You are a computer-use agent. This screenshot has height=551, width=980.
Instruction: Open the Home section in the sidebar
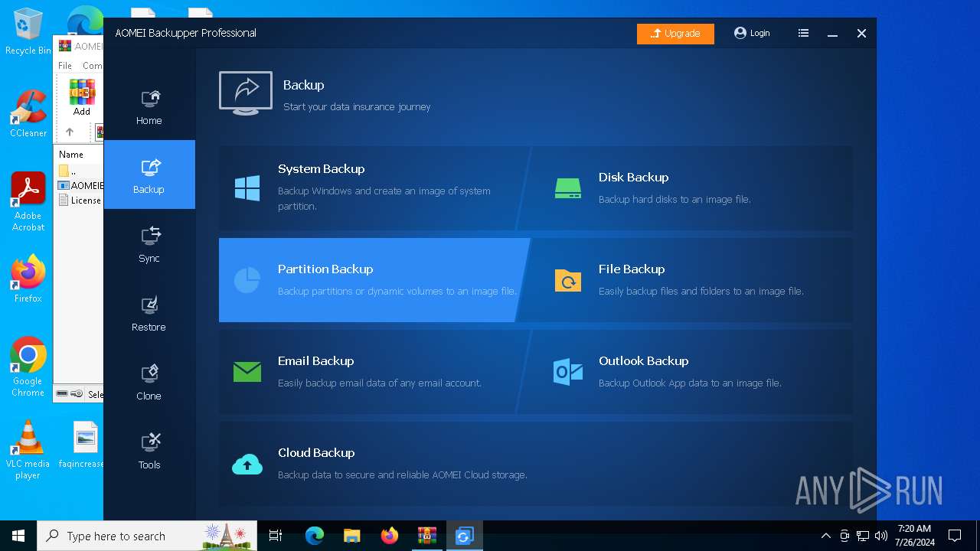point(149,106)
